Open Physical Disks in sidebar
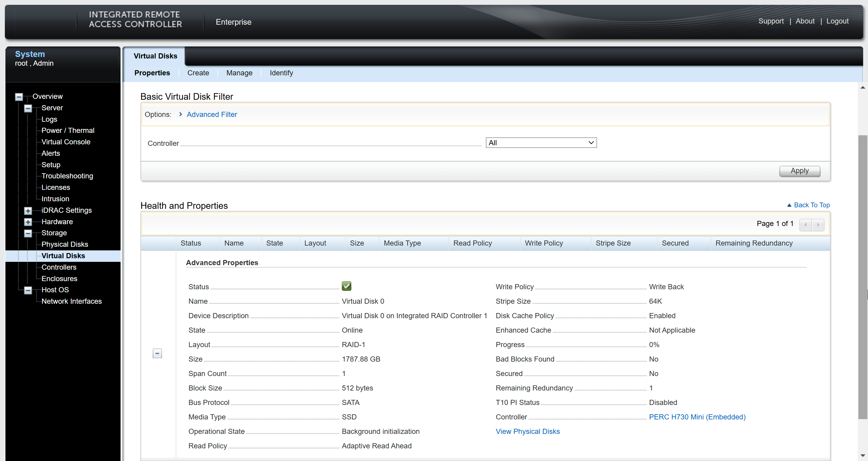The width and height of the screenshot is (868, 461). coord(65,244)
